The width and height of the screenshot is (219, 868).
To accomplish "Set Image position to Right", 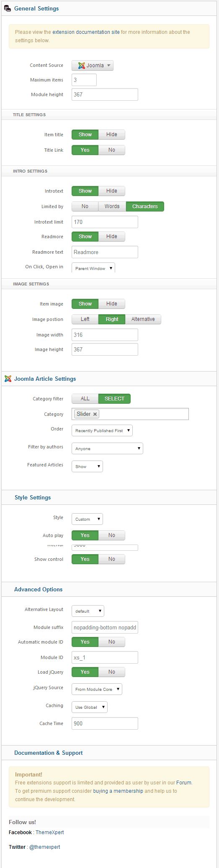I will click(112, 319).
